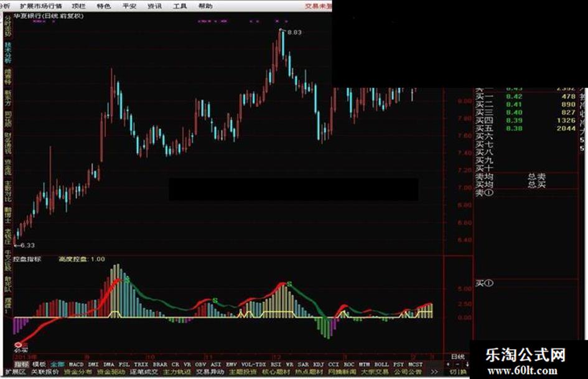Click the 切换 button at bottom right
This screenshot has height=379, width=588.
click(x=458, y=372)
